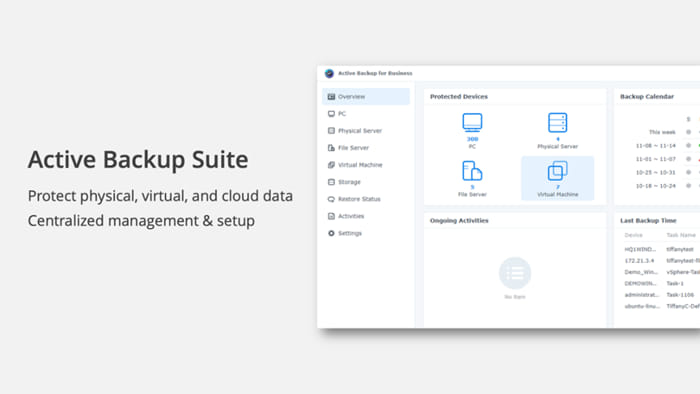
Task: Click the Storage sidebar icon
Action: [331, 182]
